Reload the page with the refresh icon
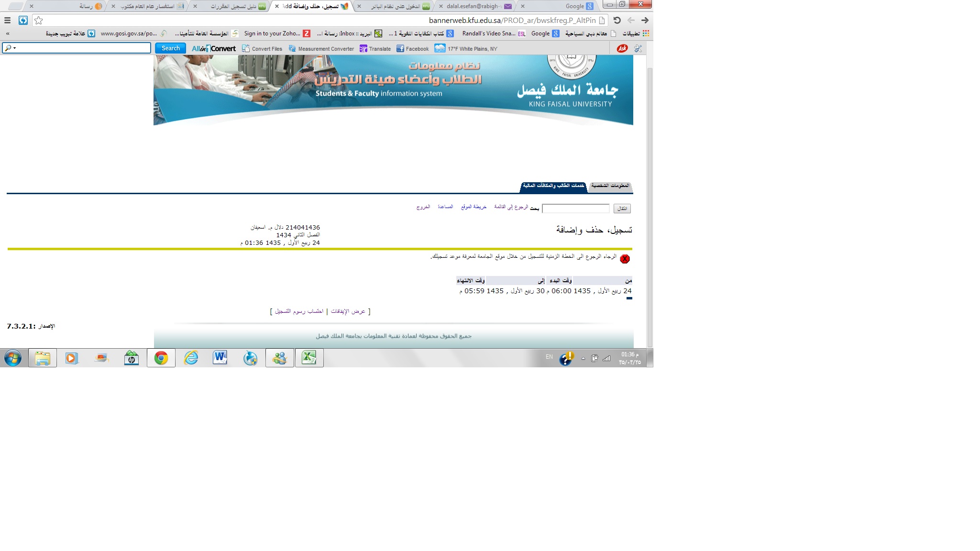The height and width of the screenshot is (551, 980). click(x=617, y=21)
